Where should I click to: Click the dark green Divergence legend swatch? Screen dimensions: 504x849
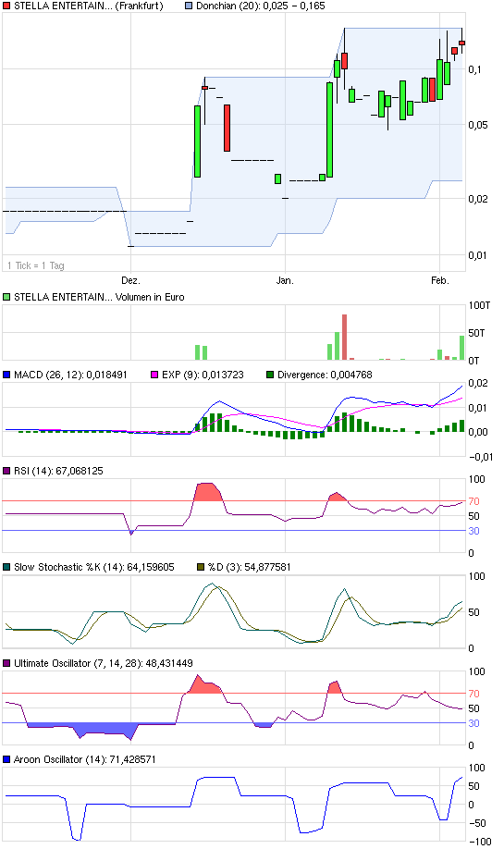pos(270,375)
